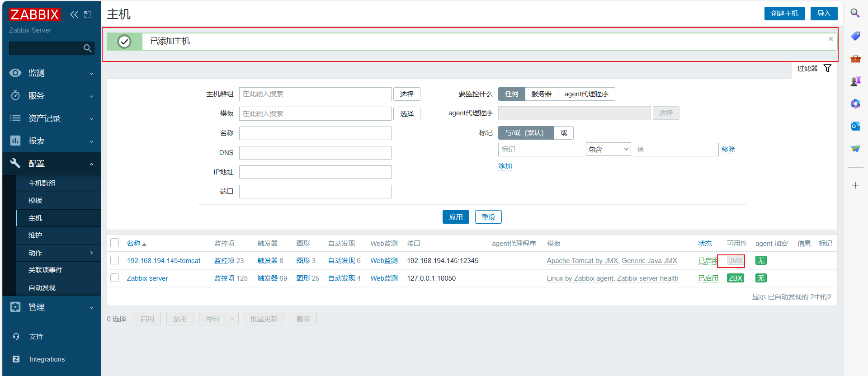
Task: Apply the filter with 应用 button
Action: pyautogui.click(x=456, y=217)
